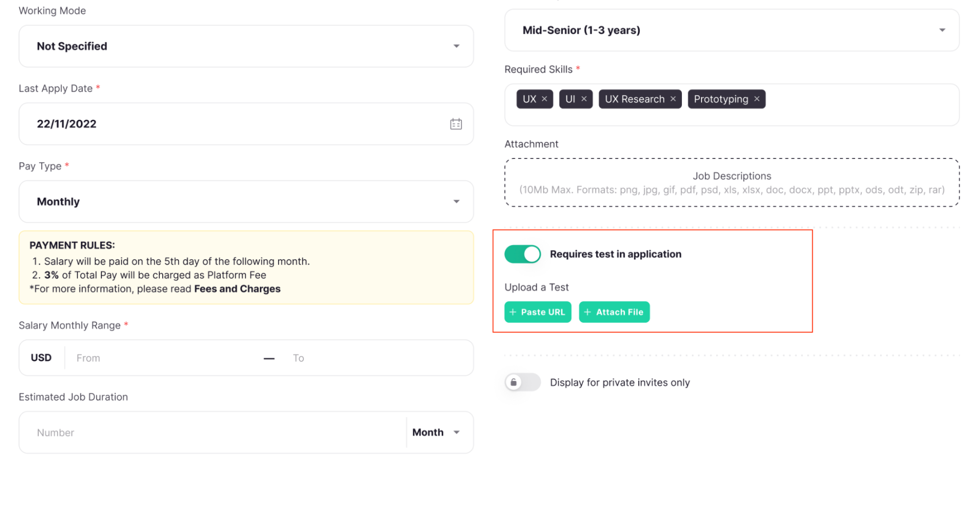Remove the UI skill tag
Screen dimensions: 980x515
584,99
